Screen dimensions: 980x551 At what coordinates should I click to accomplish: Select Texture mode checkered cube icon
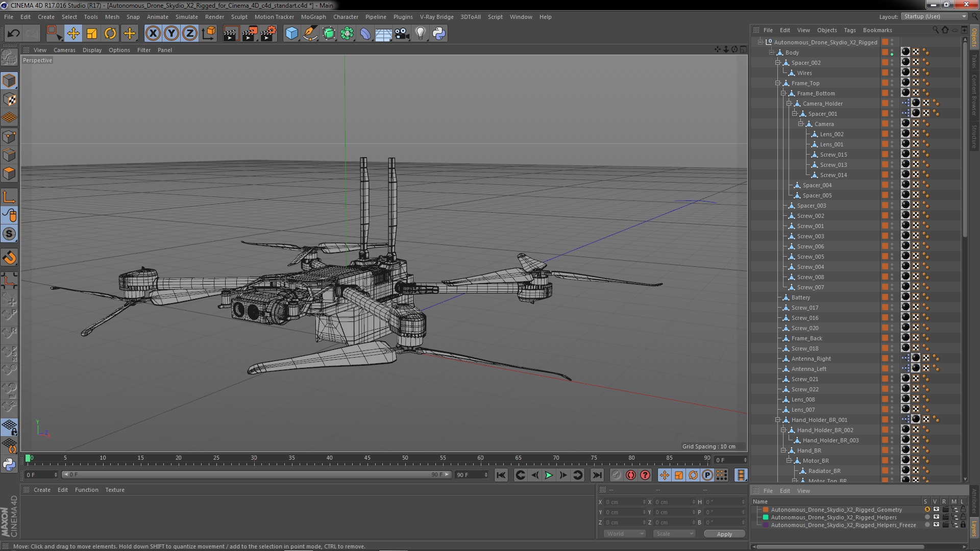pyautogui.click(x=9, y=99)
